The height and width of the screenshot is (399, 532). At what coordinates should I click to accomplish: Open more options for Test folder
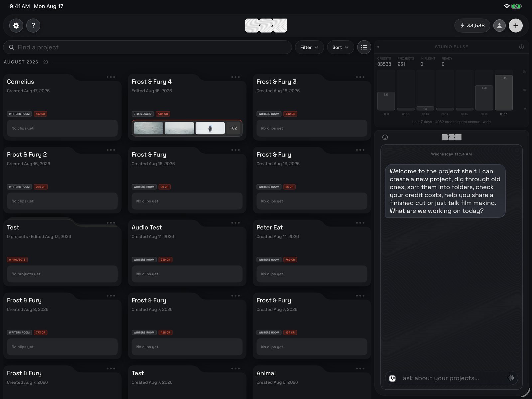pyautogui.click(x=111, y=223)
